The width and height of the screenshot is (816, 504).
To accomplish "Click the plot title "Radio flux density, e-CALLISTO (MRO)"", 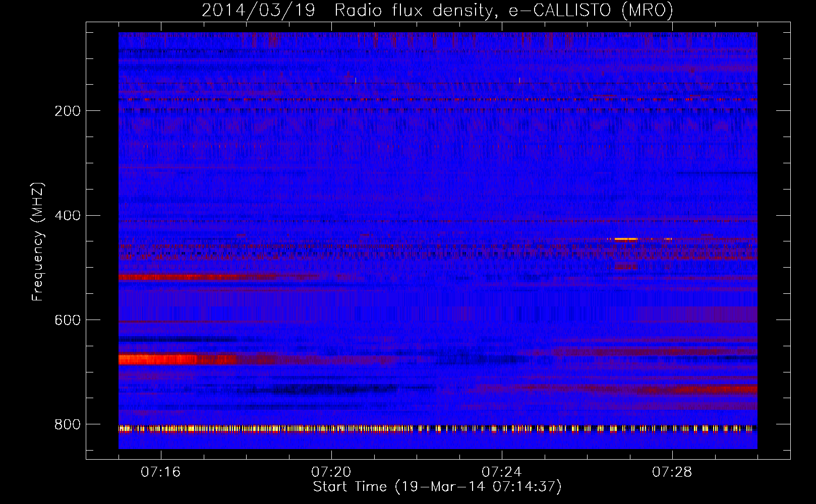I will coord(504,10).
